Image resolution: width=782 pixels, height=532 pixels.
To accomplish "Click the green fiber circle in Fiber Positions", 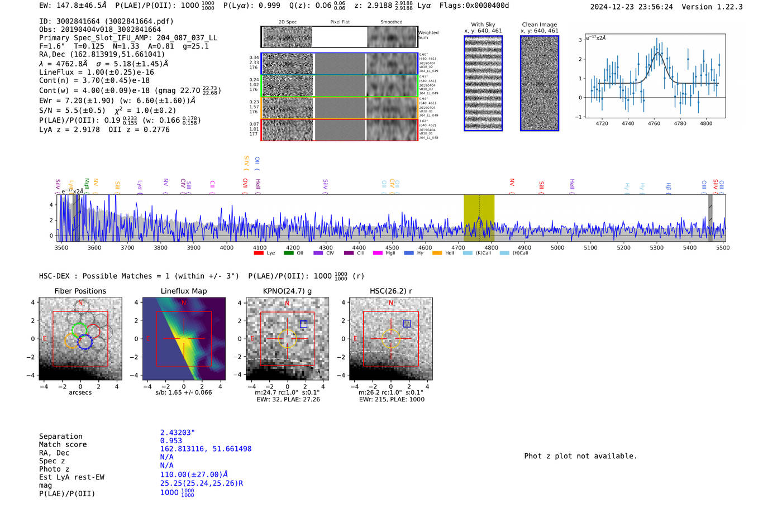I will 79,330.
